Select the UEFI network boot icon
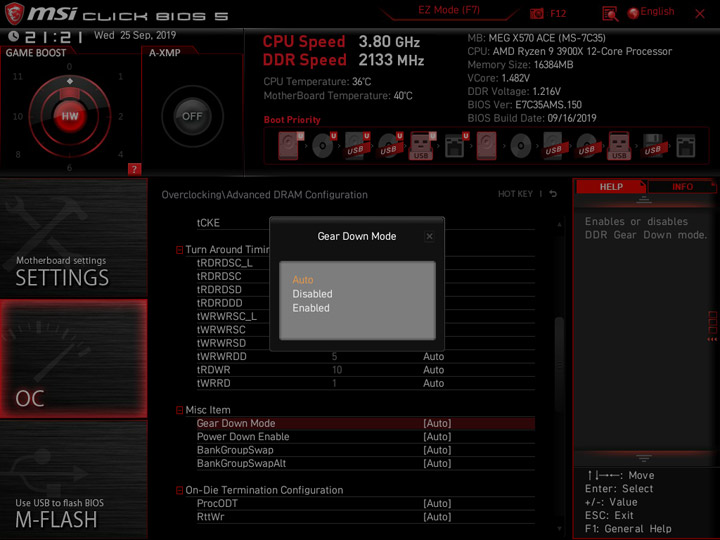The height and width of the screenshot is (540, 720). 456,146
